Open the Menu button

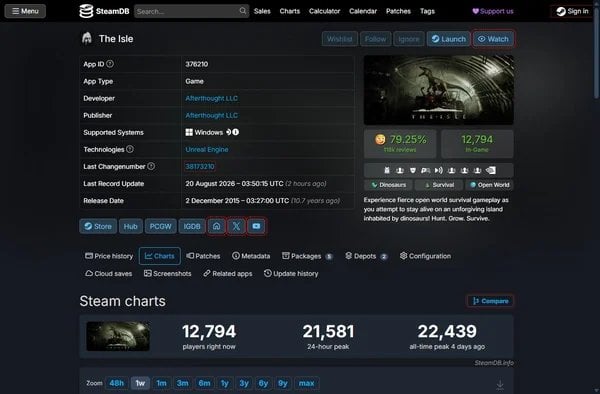point(25,11)
